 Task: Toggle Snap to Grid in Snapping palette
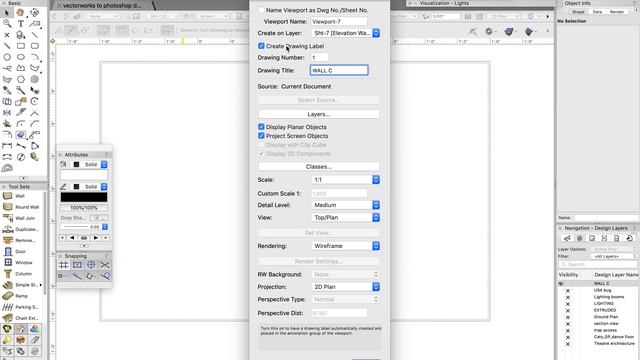click(x=63, y=265)
